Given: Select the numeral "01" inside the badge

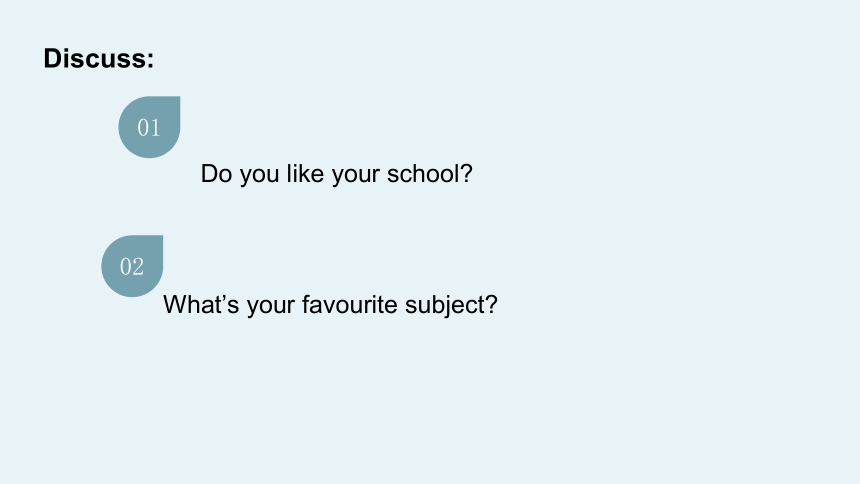Looking at the screenshot, I should 149,128.
